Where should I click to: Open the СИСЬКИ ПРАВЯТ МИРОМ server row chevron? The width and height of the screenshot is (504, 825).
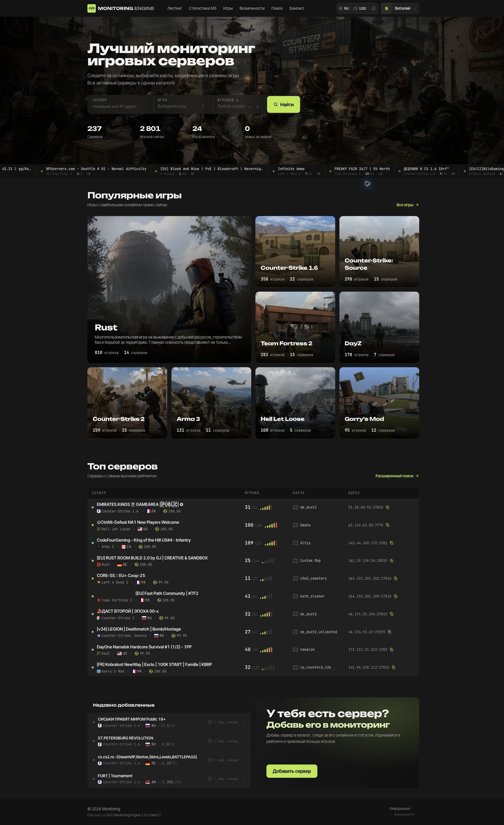[x=243, y=722]
